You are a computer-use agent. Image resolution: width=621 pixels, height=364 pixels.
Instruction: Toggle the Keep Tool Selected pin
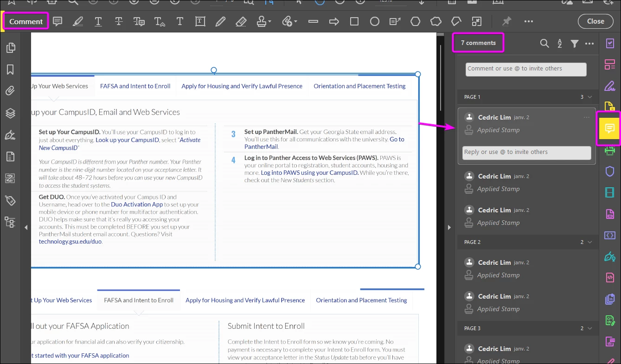(506, 21)
